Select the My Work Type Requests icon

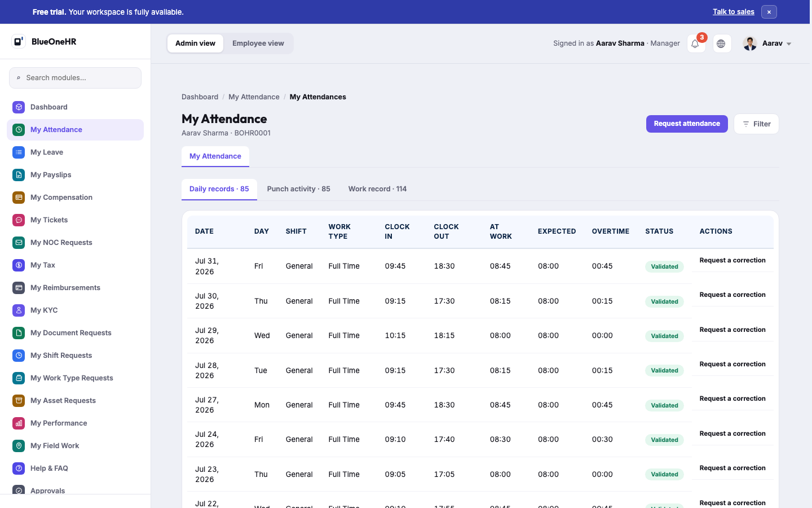[19, 378]
